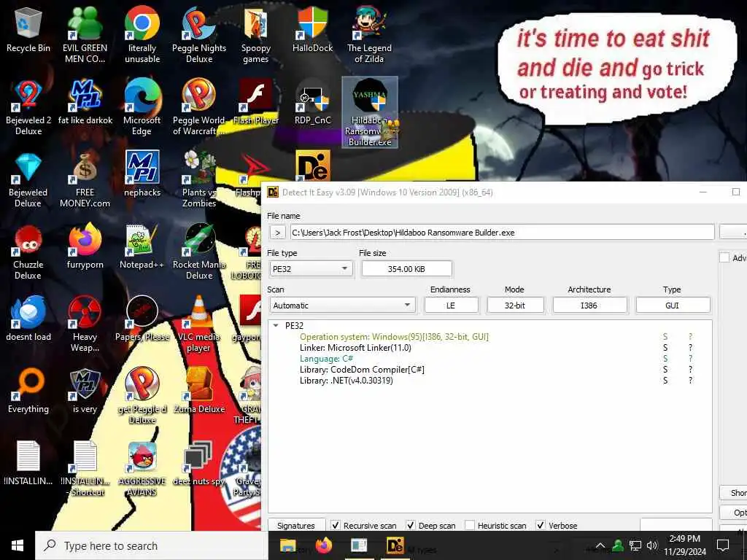Open The Legend of Zilda shortcut
Viewport: 747px width, 560px height.
coord(369,34)
